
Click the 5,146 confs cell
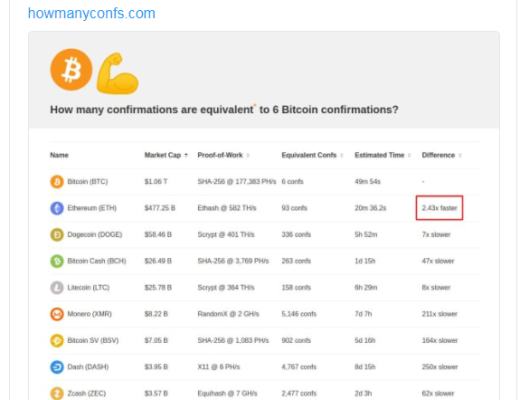pos(299,314)
